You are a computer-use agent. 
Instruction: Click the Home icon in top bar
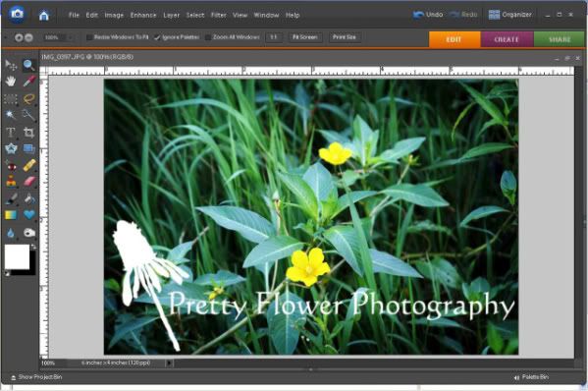[x=44, y=15]
